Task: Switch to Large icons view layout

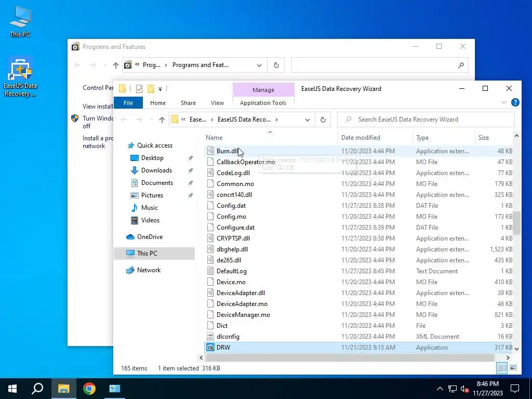Action: [x=513, y=368]
